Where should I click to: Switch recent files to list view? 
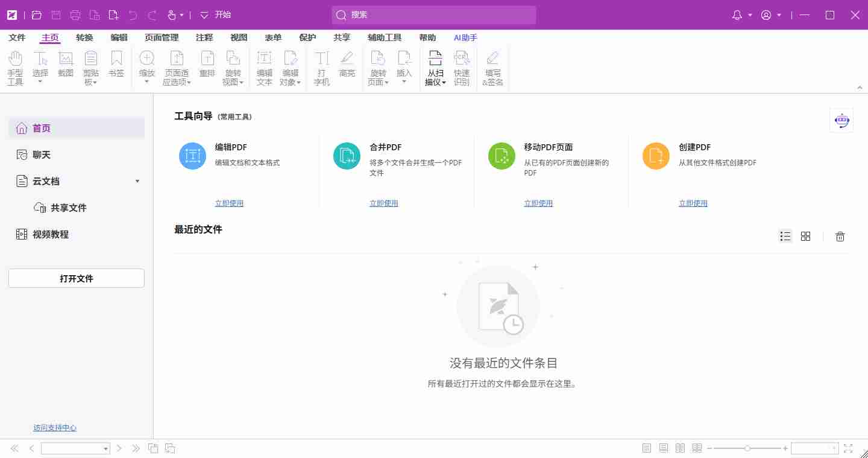tap(785, 237)
